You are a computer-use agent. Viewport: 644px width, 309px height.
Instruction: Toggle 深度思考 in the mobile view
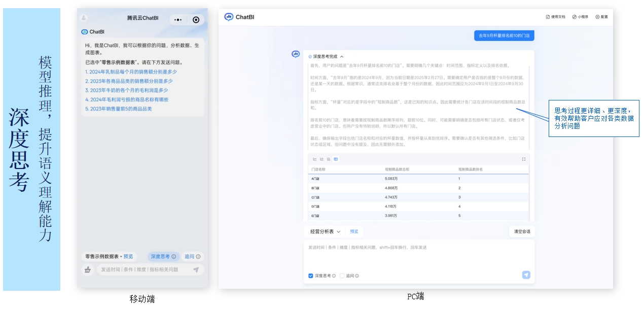point(163,257)
